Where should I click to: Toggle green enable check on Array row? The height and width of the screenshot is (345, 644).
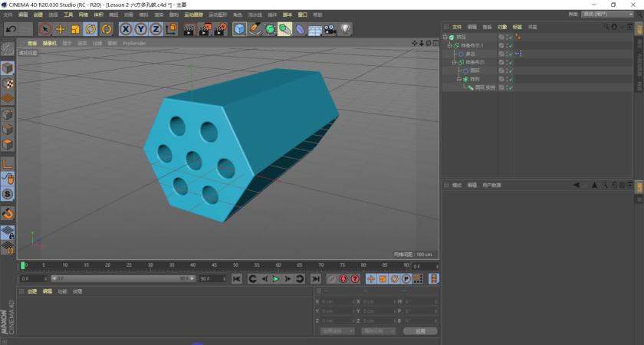pyautogui.click(x=511, y=79)
